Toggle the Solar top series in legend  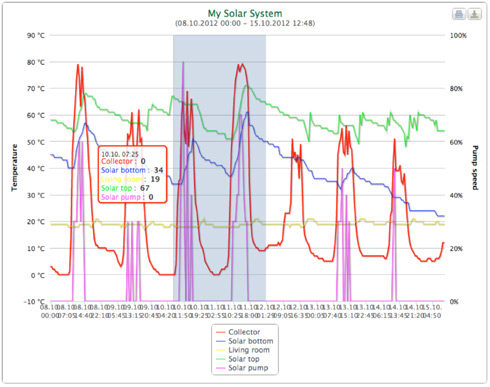click(238, 359)
